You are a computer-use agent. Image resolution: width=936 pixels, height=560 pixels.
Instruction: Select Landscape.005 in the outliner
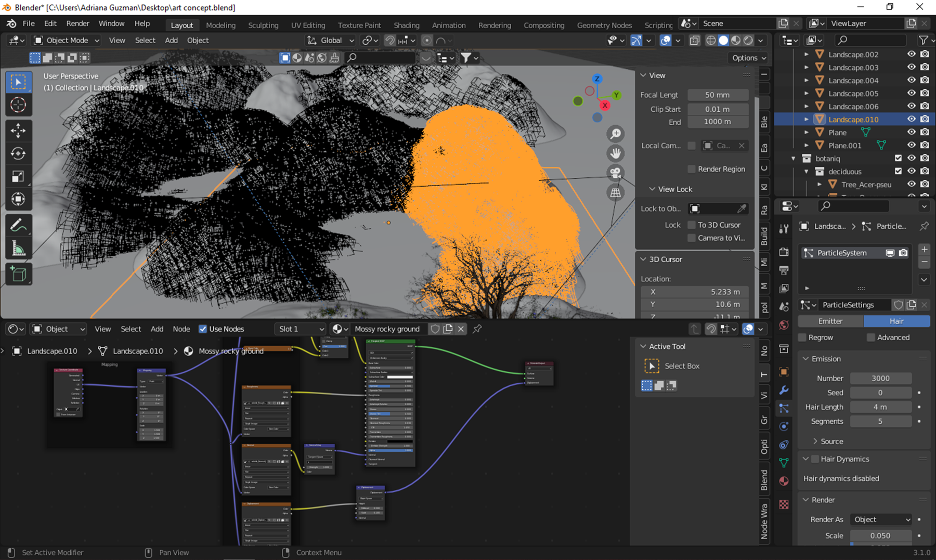pos(853,93)
